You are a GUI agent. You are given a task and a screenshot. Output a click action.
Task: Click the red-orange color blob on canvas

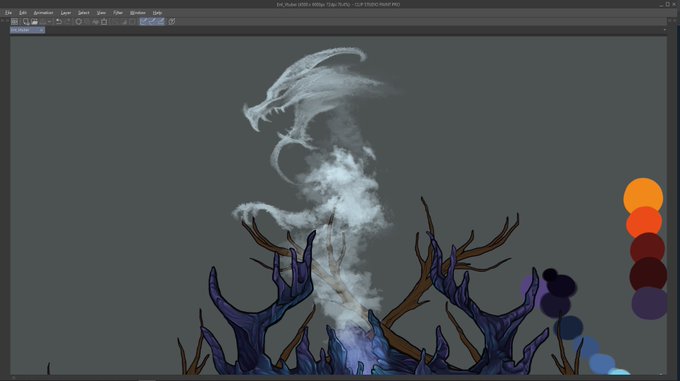click(644, 221)
